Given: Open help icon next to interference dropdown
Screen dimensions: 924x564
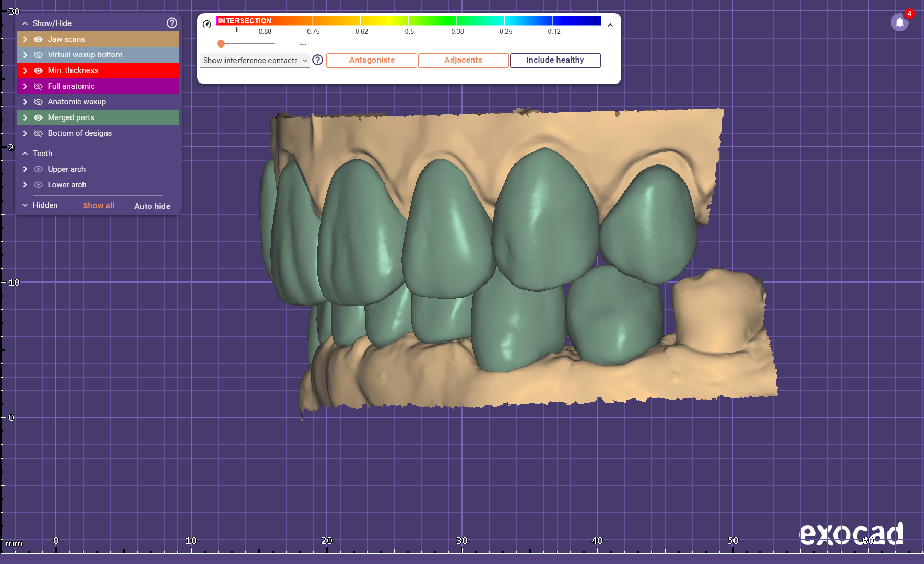Looking at the screenshot, I should click(x=317, y=60).
